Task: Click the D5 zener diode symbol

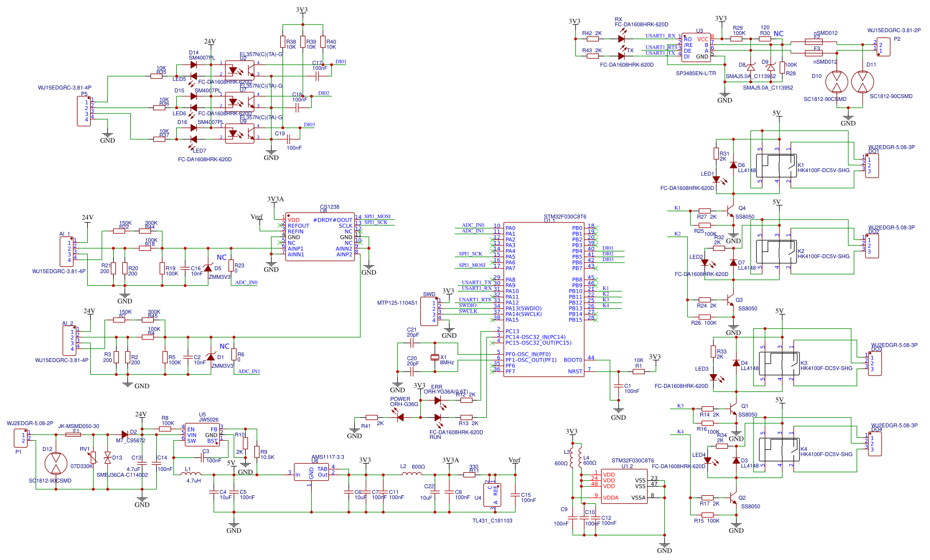Action: coord(208,268)
